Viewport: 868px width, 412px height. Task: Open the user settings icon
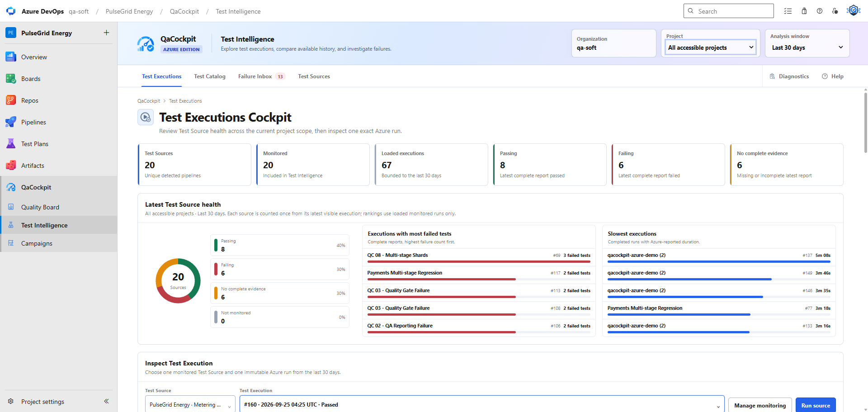[x=835, y=11]
